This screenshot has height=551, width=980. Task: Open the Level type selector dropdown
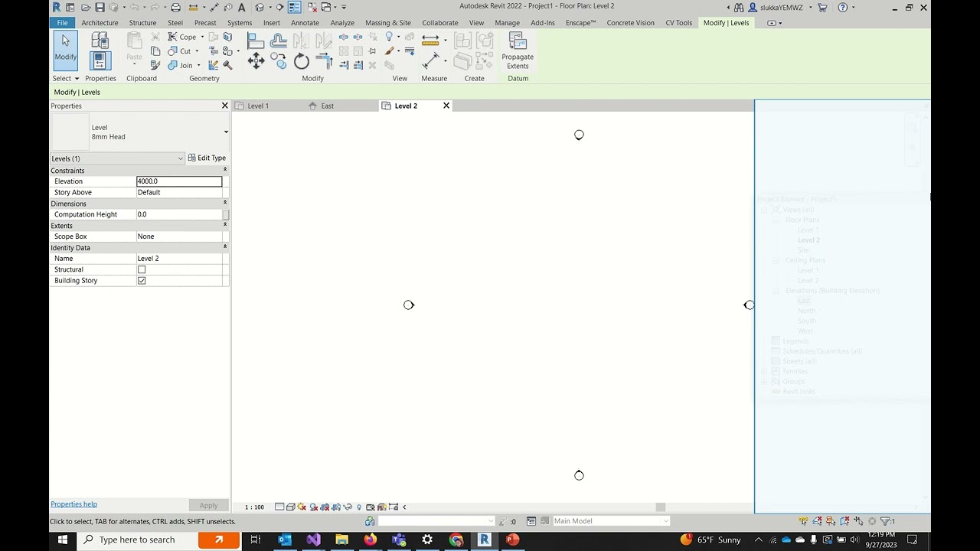(x=226, y=132)
